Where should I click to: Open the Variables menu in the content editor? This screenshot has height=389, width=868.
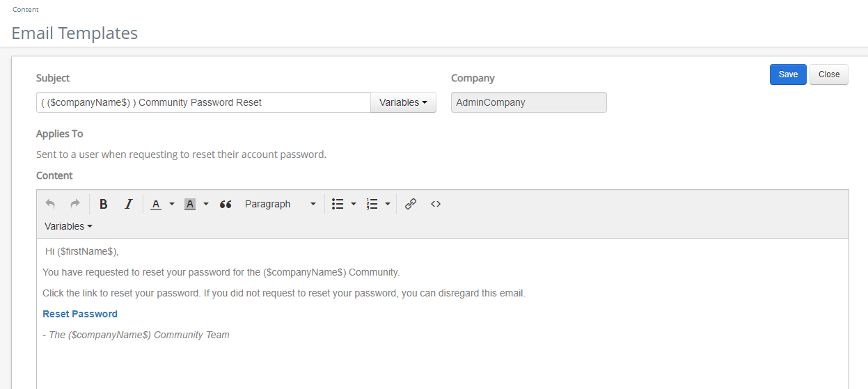[68, 226]
